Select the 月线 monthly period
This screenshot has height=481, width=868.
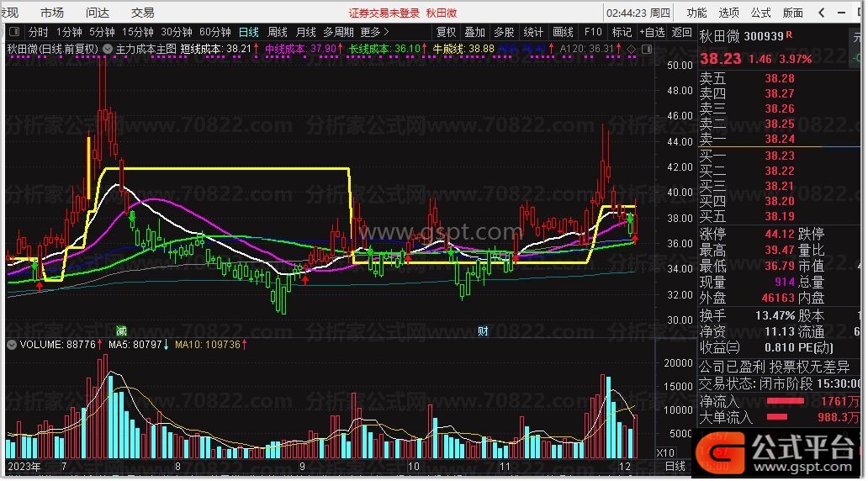click(x=305, y=32)
